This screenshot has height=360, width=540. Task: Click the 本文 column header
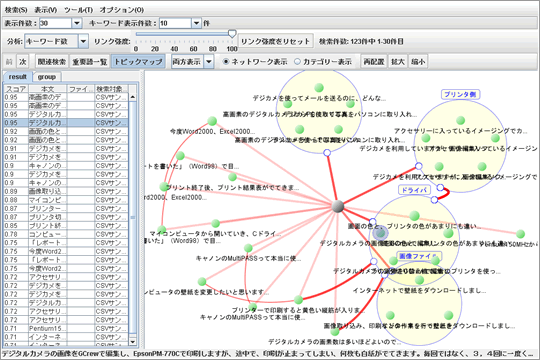(x=48, y=89)
